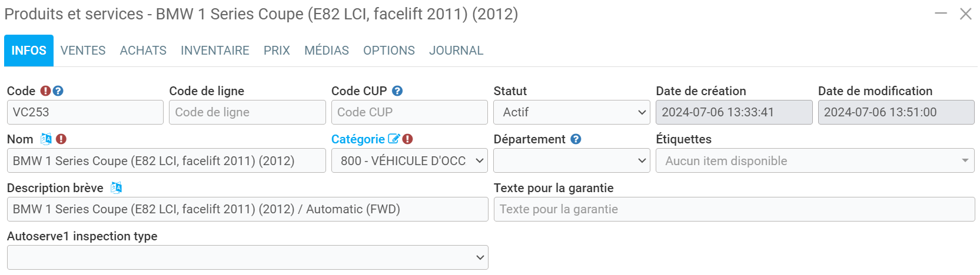Viewport: 980px width, 275px height.
Task: Click the help icon next to Code CUP
Action: (x=397, y=91)
